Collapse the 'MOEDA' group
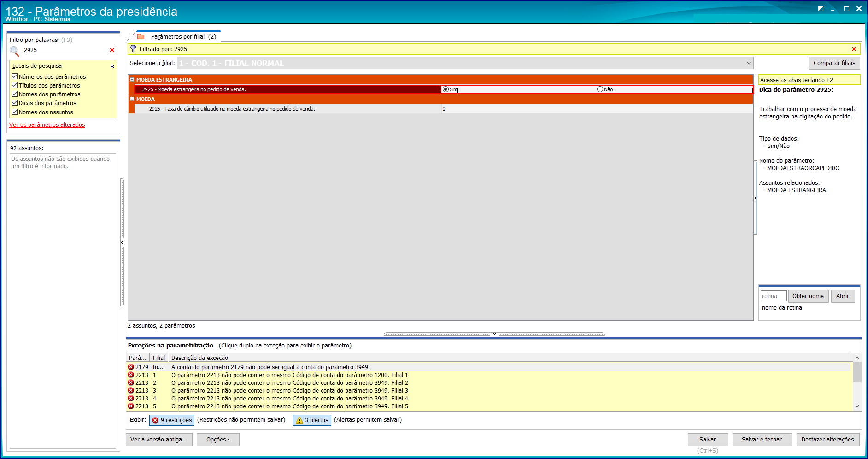The width and height of the screenshot is (868, 459). (x=132, y=99)
